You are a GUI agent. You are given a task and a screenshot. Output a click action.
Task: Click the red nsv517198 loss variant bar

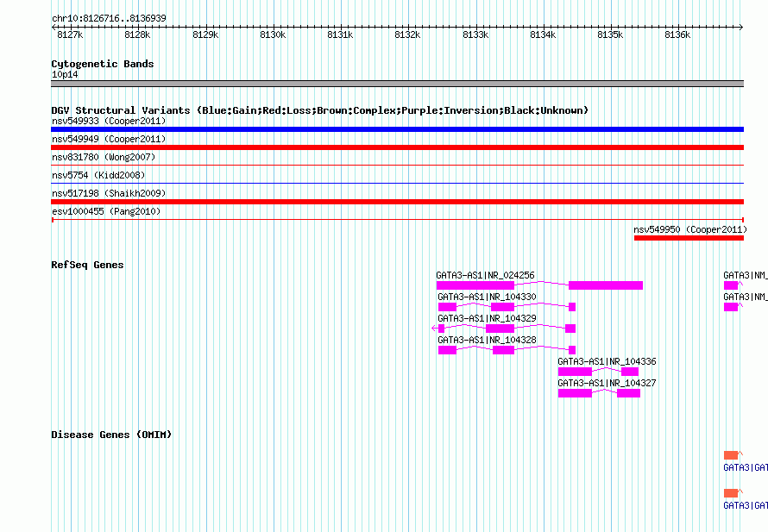[397, 202]
